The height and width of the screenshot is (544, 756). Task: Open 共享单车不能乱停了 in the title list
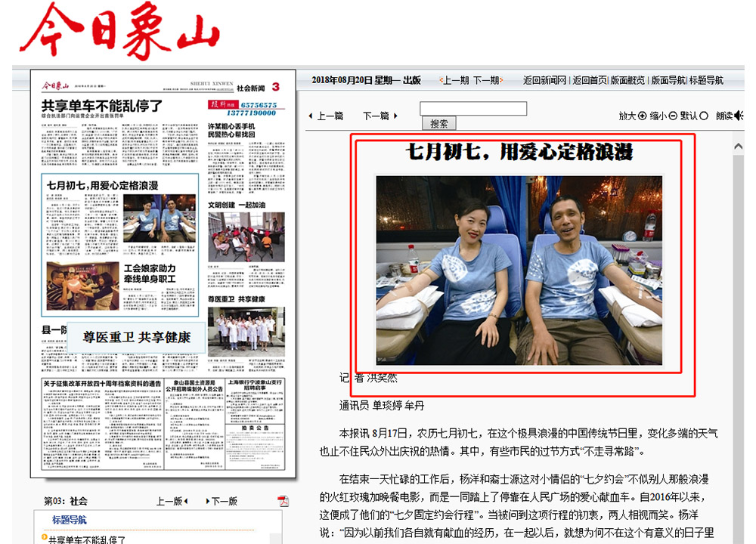87,539
